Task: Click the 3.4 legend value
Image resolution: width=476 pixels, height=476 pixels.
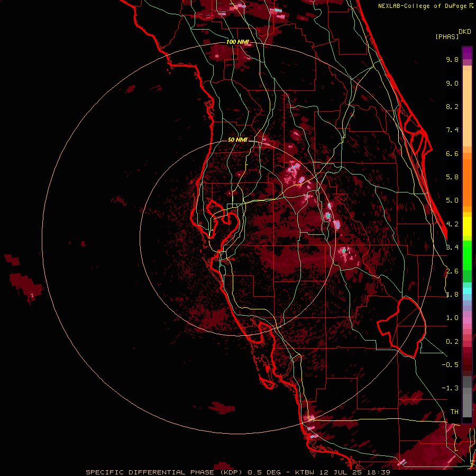Action: tap(452, 248)
